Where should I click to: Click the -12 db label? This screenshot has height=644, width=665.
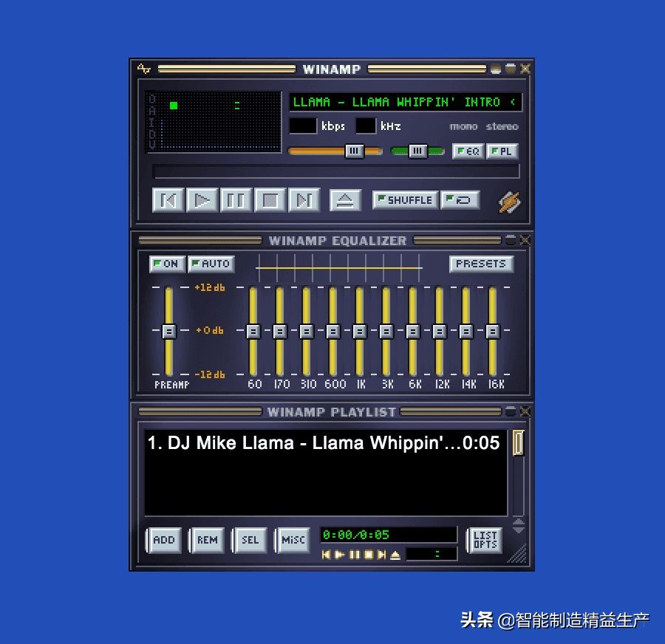tap(210, 374)
